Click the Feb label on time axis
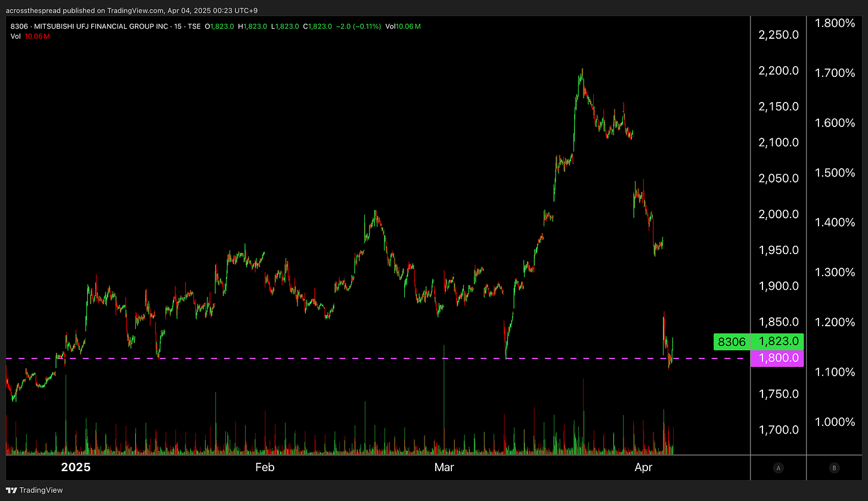The image size is (868, 501). pyautogui.click(x=265, y=467)
